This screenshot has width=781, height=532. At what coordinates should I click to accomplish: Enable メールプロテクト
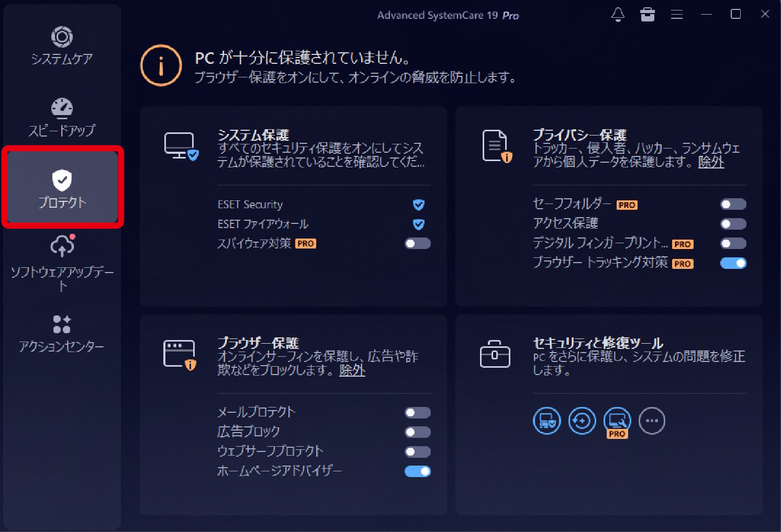click(x=417, y=412)
